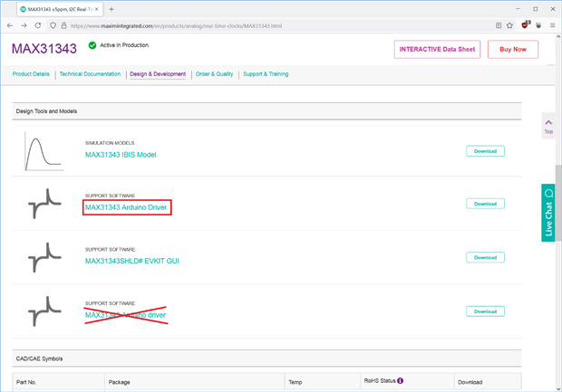Image resolution: width=562 pixels, height=392 pixels.
Task: Open the Technical Documentation tab
Action: [90, 74]
